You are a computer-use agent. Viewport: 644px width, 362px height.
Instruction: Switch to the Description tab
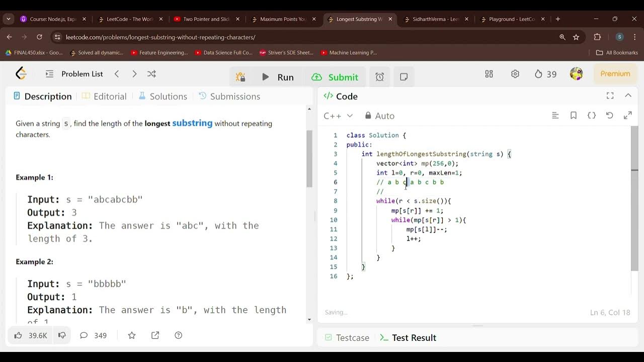pyautogui.click(x=43, y=96)
